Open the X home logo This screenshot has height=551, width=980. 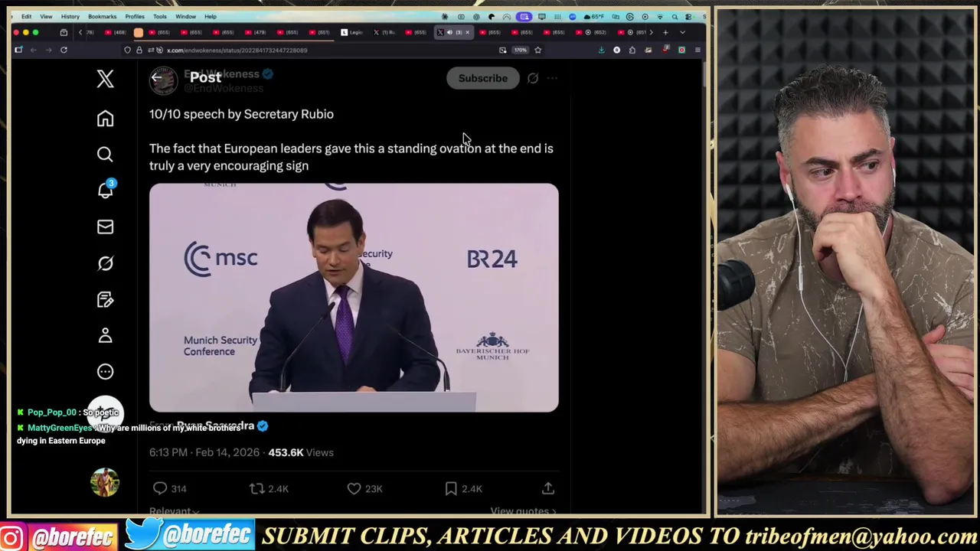coord(105,78)
